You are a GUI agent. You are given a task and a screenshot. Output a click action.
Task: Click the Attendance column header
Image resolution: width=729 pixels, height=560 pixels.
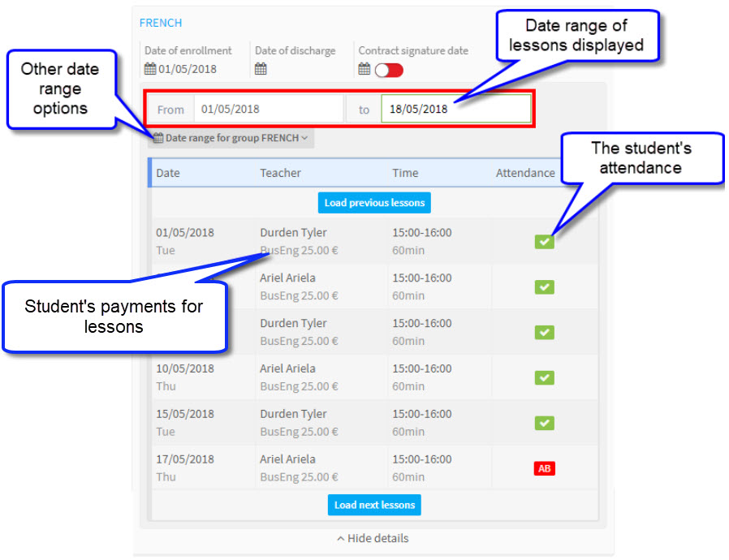(x=525, y=173)
